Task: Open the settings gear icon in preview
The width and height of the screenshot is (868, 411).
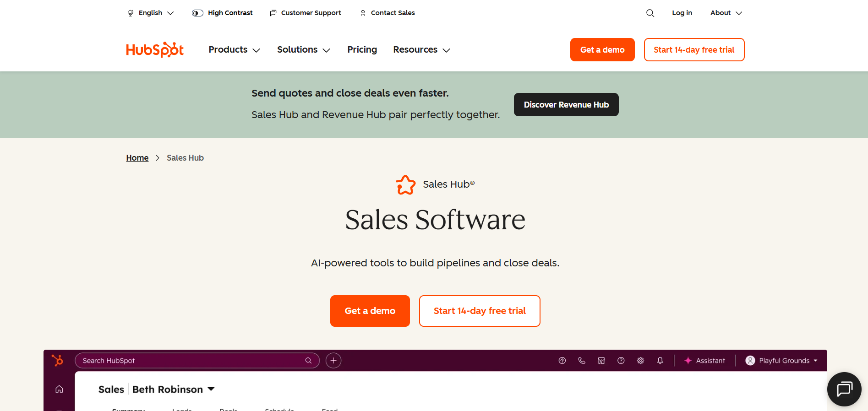Action: click(640, 361)
